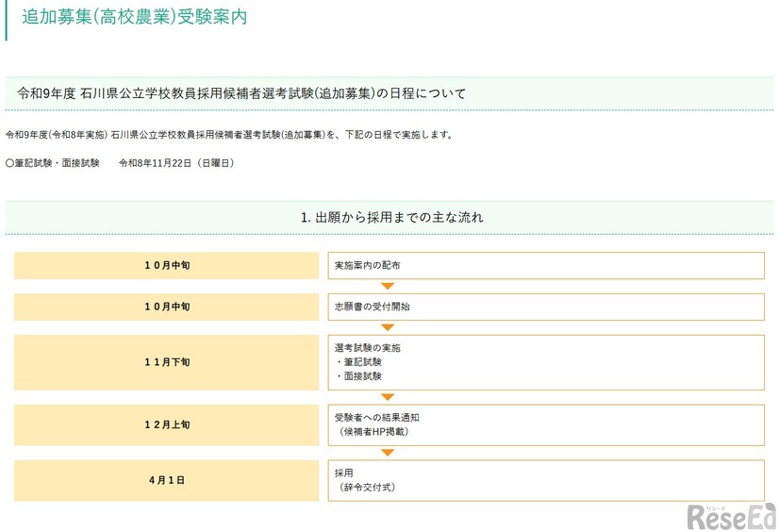The width and height of the screenshot is (779, 532).
Task: Click the 採用 text in the last box
Action: [x=344, y=473]
